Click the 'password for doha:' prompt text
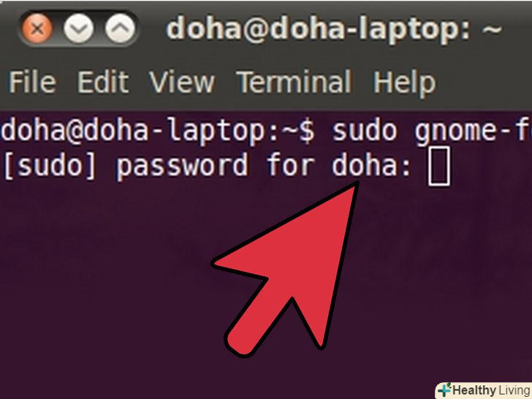Image resolution: width=532 pixels, height=399 pixels. 263,167
